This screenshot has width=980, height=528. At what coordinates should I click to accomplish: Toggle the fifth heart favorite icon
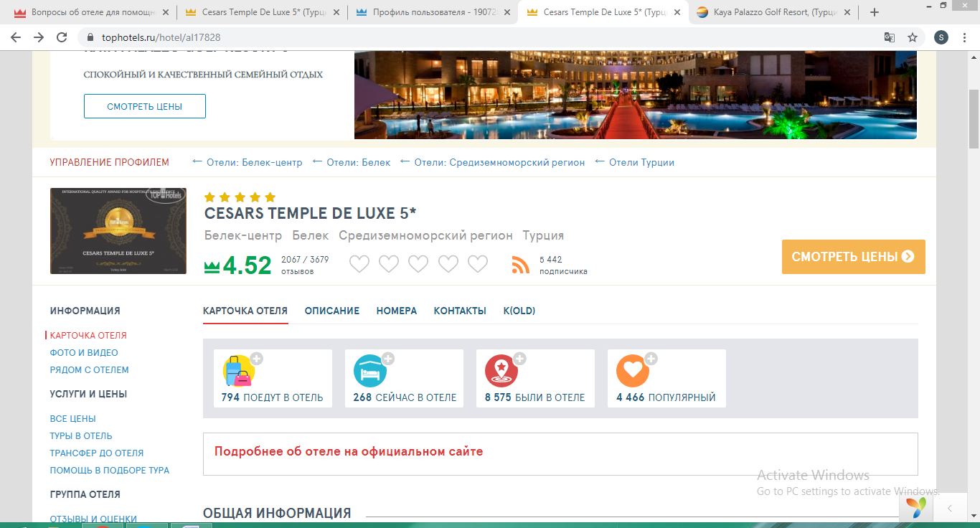pos(478,264)
